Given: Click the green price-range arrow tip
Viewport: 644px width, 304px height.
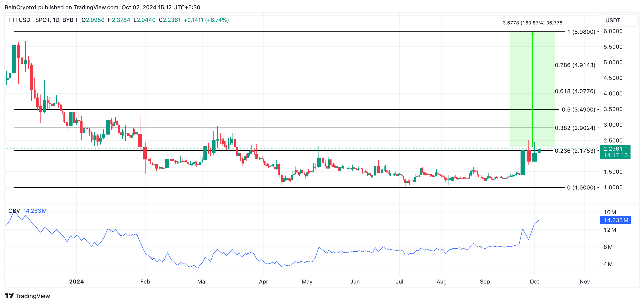Looking at the screenshot, I should coord(532,33).
